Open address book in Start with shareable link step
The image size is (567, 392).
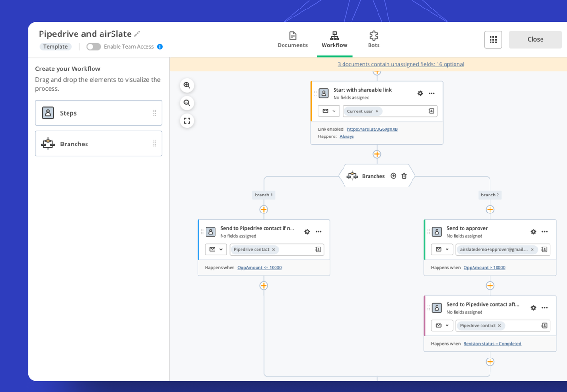tap(431, 111)
